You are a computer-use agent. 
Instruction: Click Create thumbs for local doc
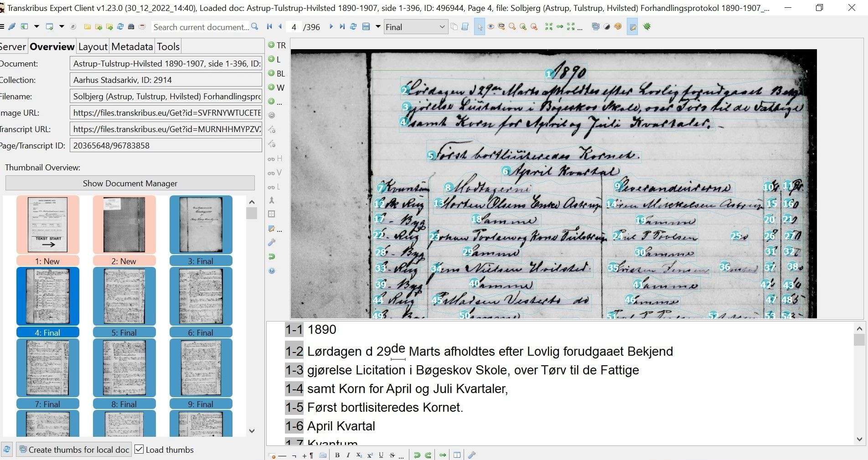74,450
